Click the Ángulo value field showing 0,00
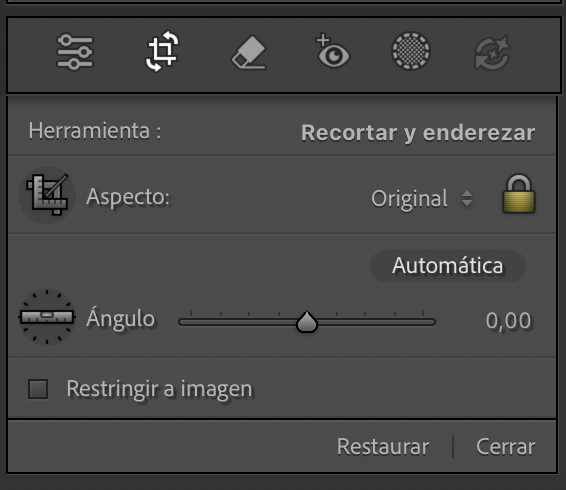This screenshot has height=490, width=566. click(x=508, y=321)
